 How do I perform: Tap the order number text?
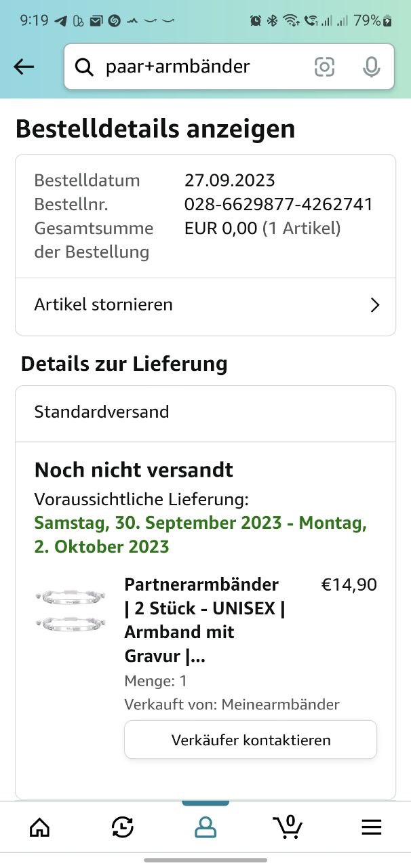(x=278, y=204)
